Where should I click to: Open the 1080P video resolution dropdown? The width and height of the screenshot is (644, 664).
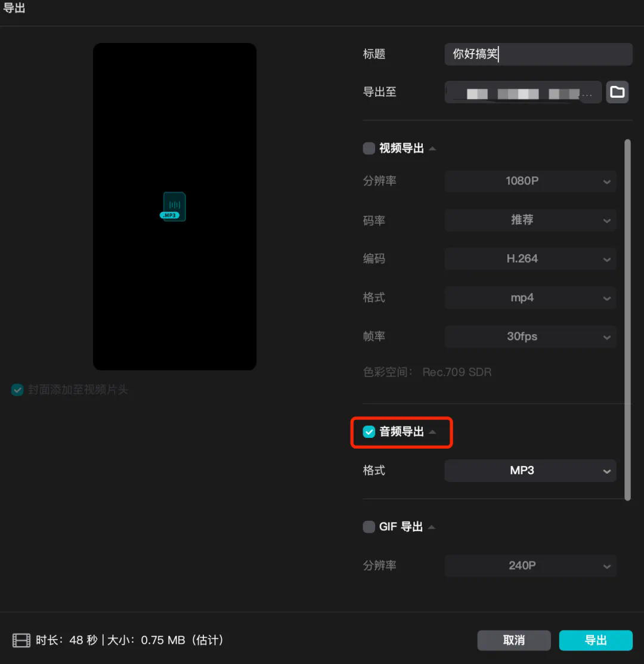[x=530, y=181]
